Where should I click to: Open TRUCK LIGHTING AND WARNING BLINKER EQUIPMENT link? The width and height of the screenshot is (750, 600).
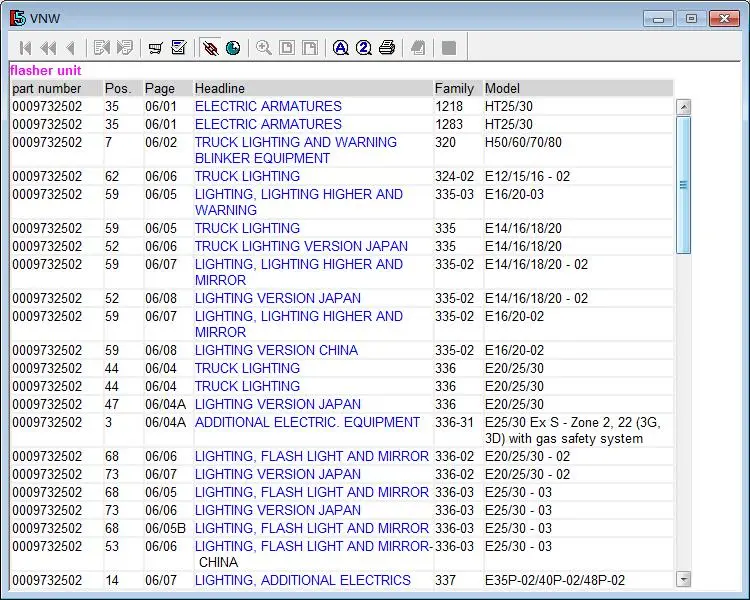(296, 150)
